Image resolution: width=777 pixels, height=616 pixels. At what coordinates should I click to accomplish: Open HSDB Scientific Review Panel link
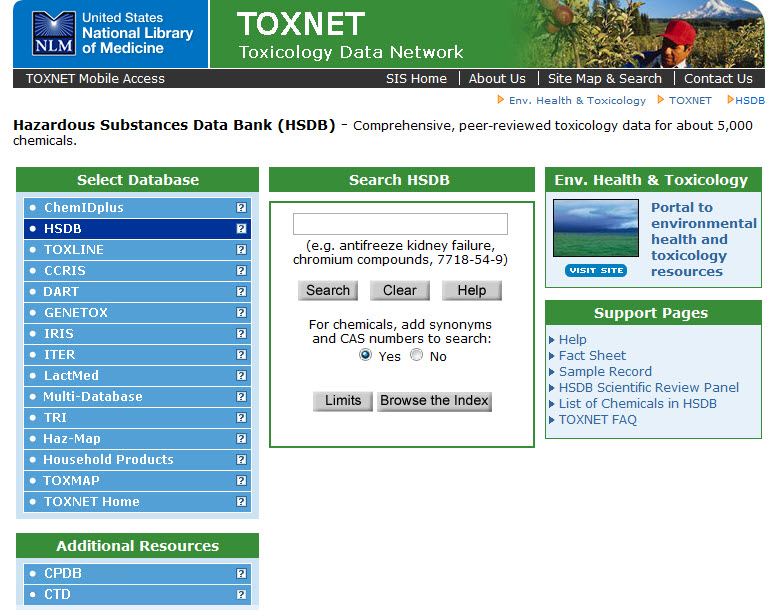click(x=649, y=388)
